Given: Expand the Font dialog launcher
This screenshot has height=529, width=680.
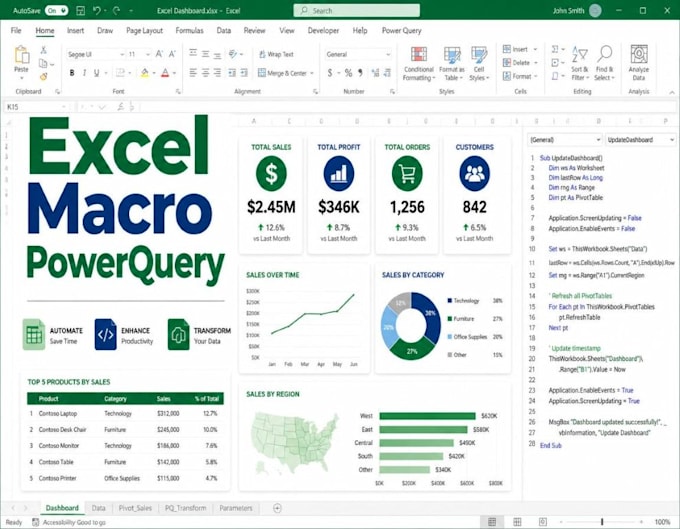Looking at the screenshot, I should click(178, 91).
